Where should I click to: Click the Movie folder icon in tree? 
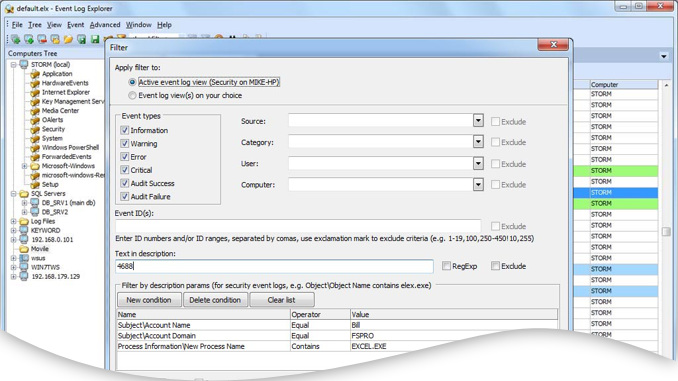[x=24, y=249]
